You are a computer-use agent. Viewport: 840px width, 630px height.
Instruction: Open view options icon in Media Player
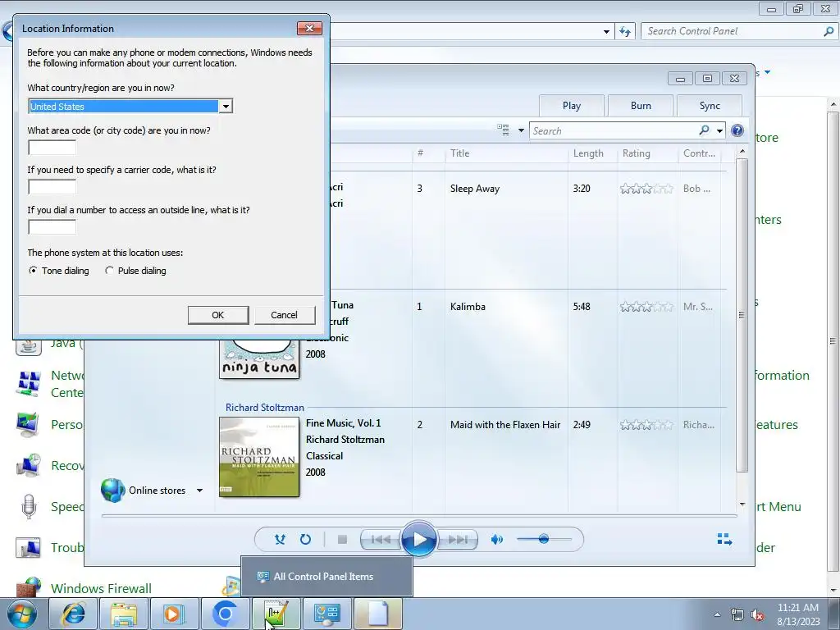(503, 130)
